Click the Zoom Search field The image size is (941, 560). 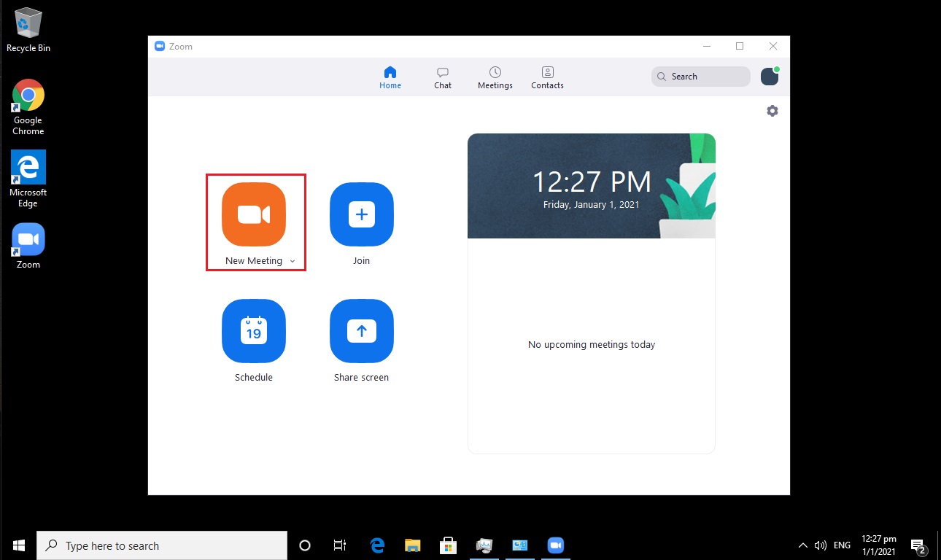(701, 77)
